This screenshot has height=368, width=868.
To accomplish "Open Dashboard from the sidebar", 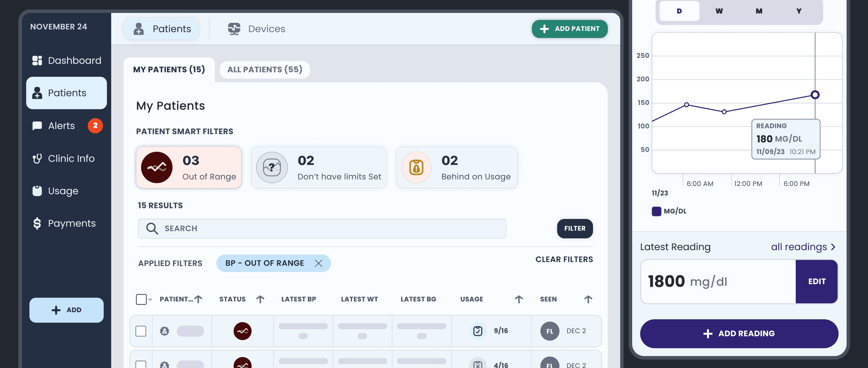I will point(66,61).
